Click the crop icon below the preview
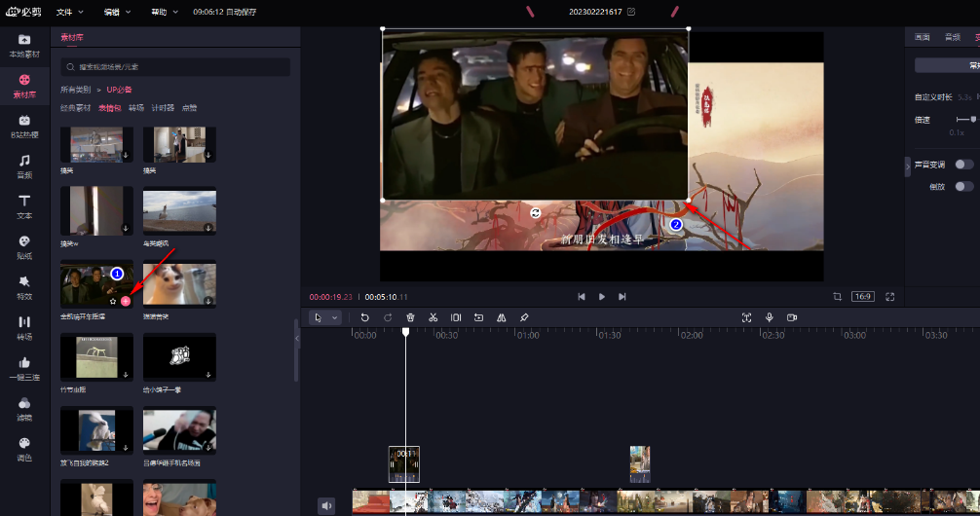Image resolution: width=980 pixels, height=516 pixels. coord(837,297)
